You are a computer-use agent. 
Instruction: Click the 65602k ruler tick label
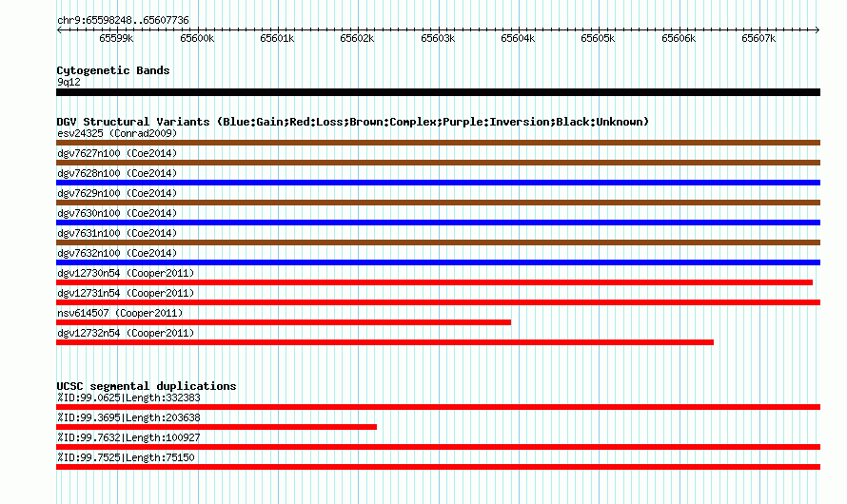(357, 38)
